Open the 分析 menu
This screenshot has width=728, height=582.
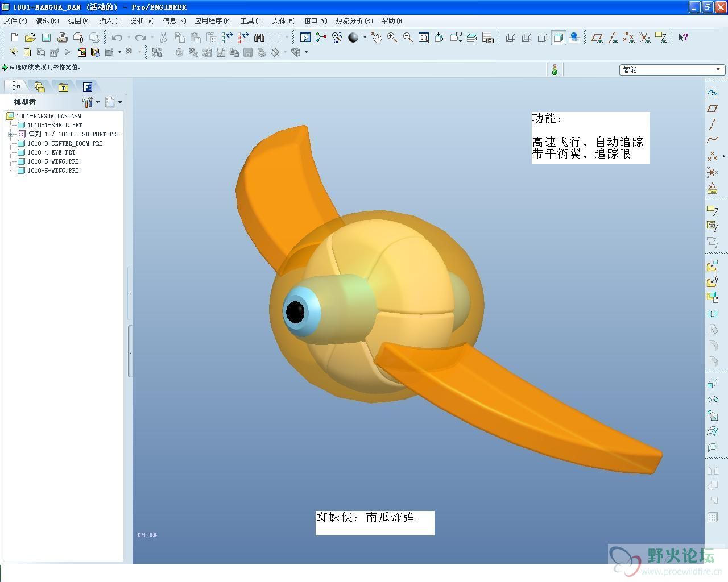coord(143,21)
